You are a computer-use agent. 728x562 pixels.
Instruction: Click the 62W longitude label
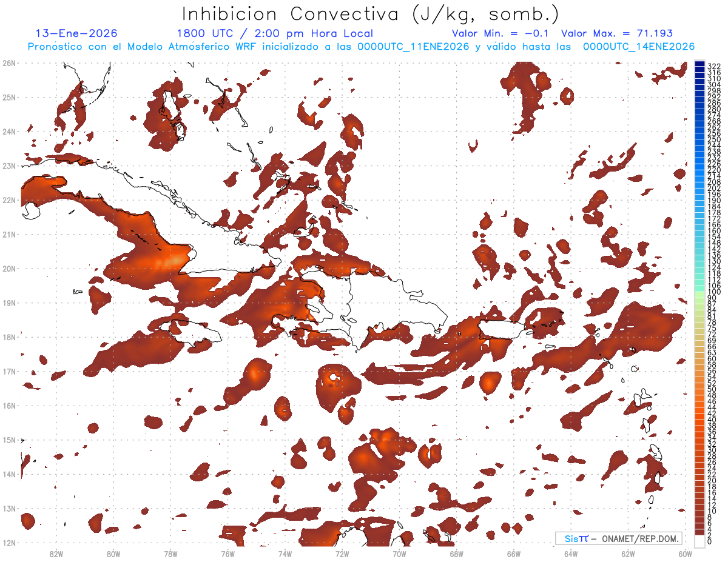tap(628, 554)
